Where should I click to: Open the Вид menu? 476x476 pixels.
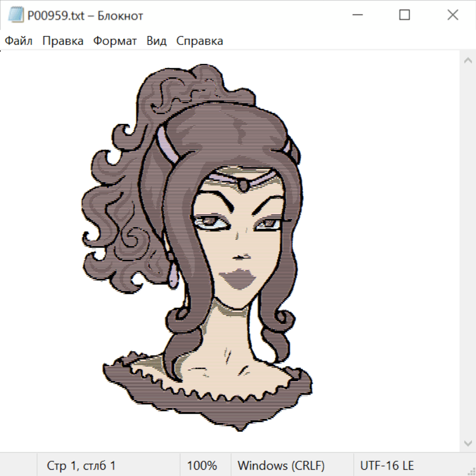157,41
